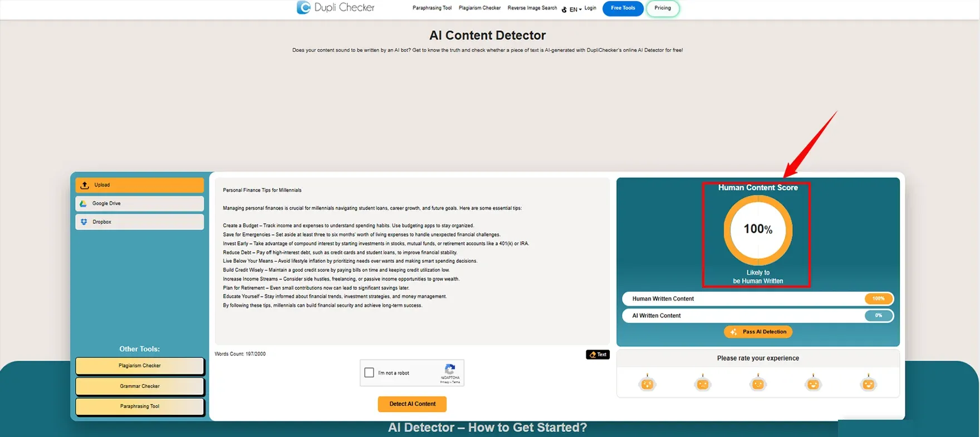Click the 'Build Credit Wisely' line

click(336, 270)
